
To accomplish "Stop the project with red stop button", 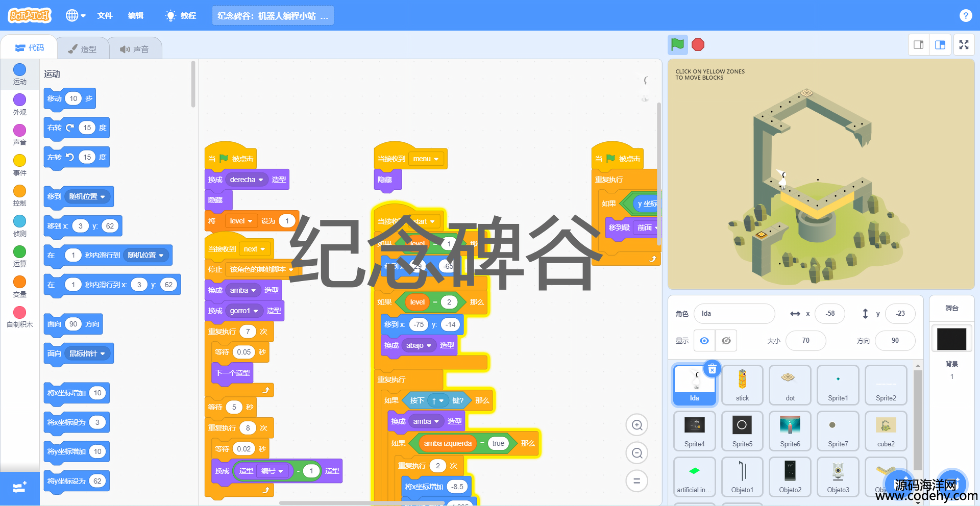I will tap(698, 45).
